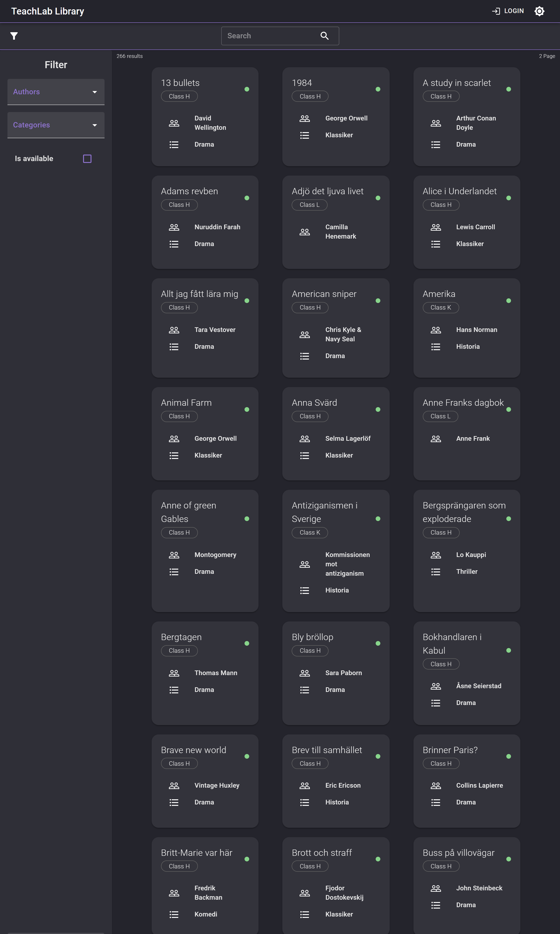Viewport: 560px width, 934px height.
Task: Click the green availability dot on Bergtagen
Action: coord(247,643)
